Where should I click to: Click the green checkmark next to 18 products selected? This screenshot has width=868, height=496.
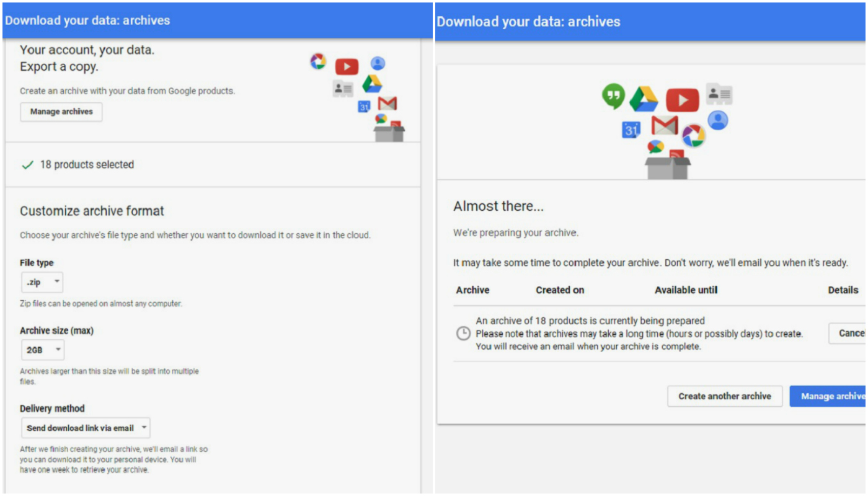pos(27,165)
